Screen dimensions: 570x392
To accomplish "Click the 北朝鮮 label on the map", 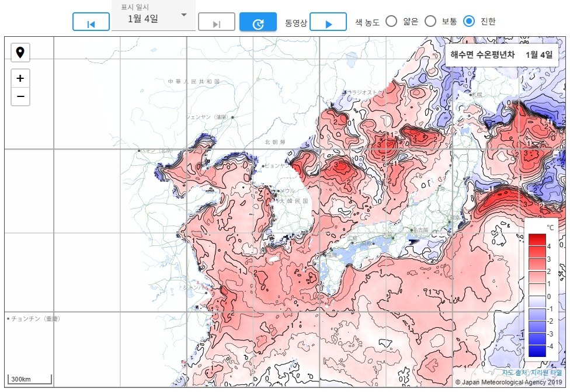I will coord(273,142).
